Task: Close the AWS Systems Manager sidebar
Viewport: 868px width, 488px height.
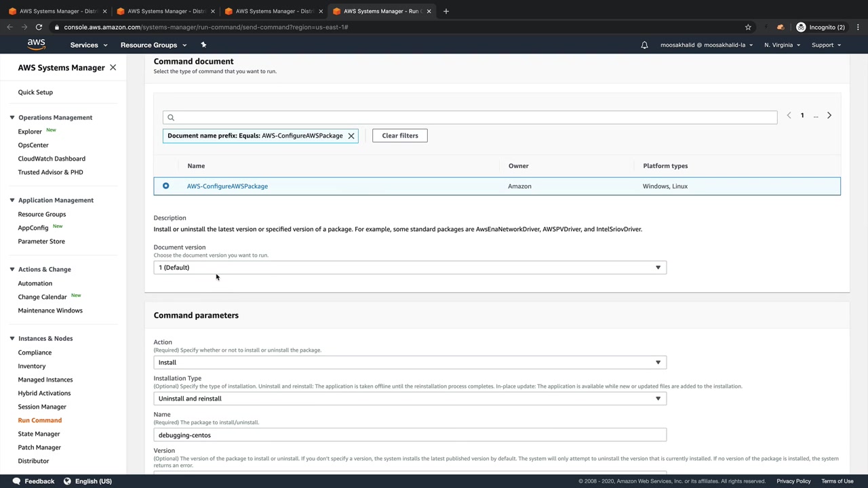Action: point(113,68)
